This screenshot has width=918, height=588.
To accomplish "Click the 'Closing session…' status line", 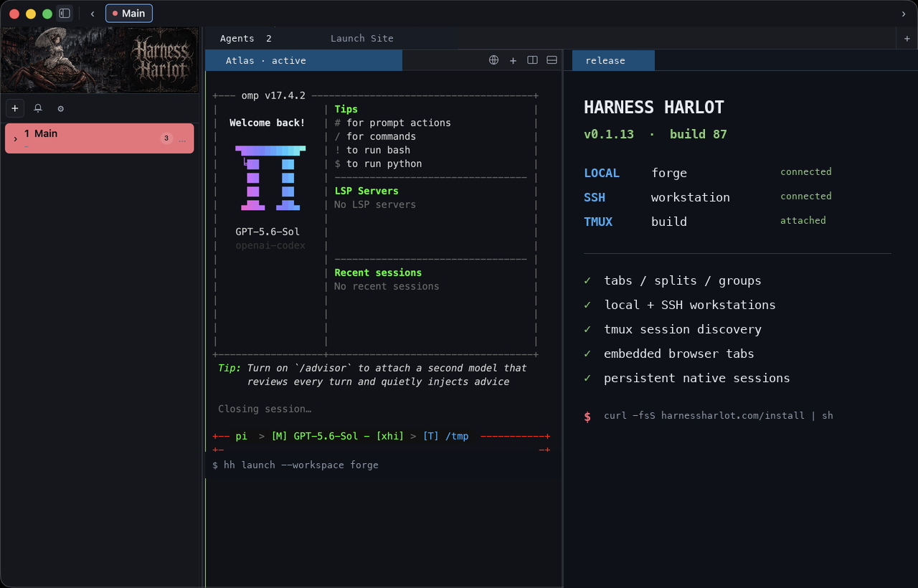I will (265, 409).
